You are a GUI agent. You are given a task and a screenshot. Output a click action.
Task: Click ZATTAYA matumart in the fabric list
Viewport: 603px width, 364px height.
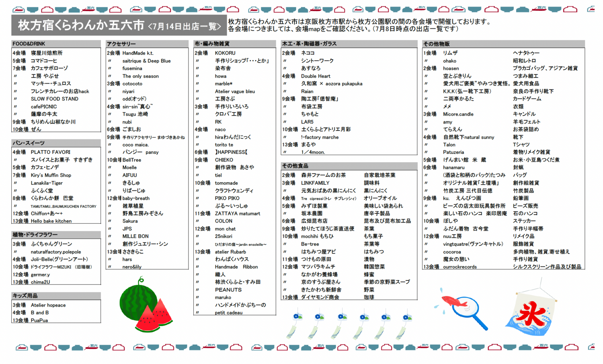click(238, 213)
